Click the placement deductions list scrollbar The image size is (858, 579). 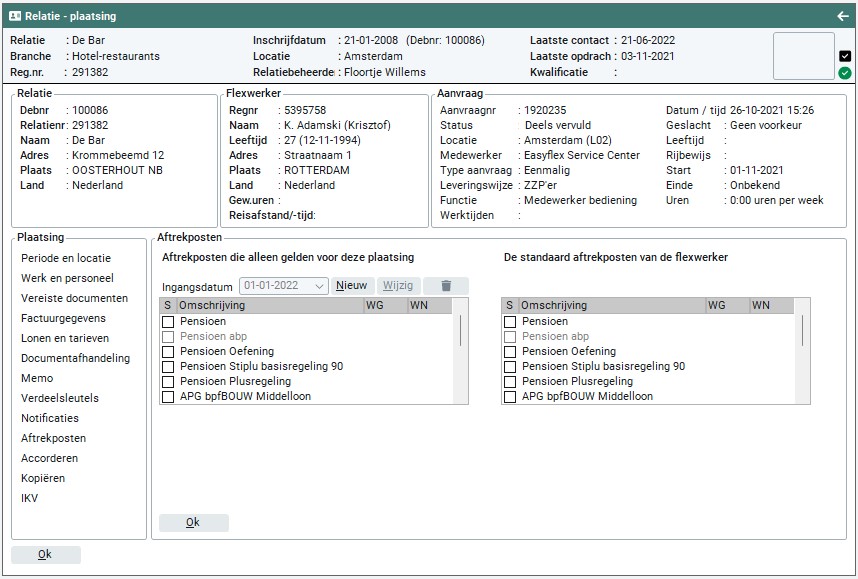[461, 330]
